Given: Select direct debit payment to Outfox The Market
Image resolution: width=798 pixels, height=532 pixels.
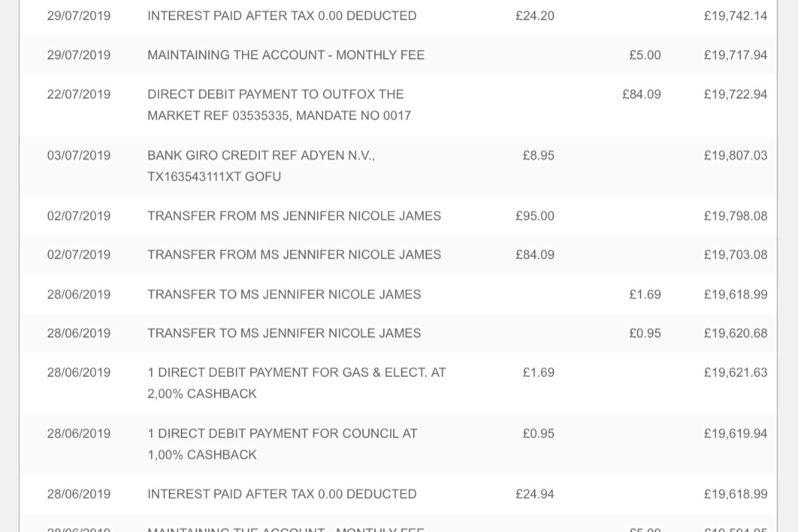Looking at the screenshot, I should coord(398,105).
